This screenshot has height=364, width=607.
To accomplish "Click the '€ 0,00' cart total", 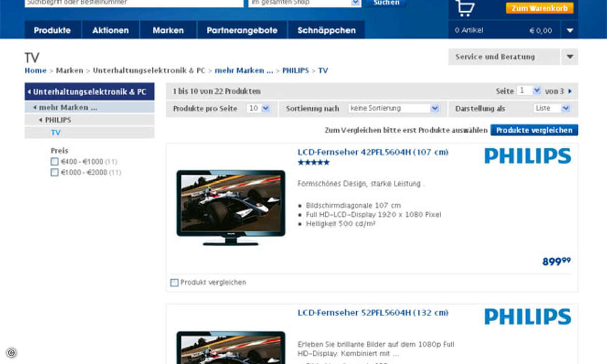I will coord(541,31).
